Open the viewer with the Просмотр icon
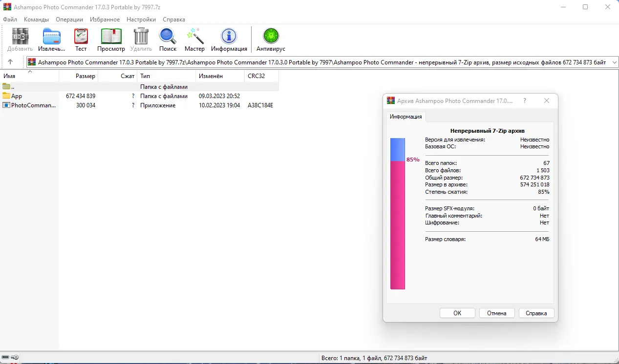 click(x=110, y=37)
